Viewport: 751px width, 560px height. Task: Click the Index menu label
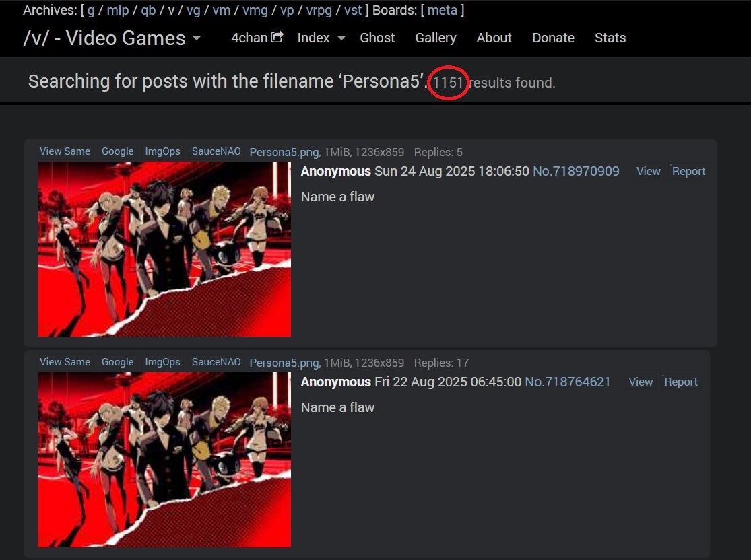pos(313,38)
